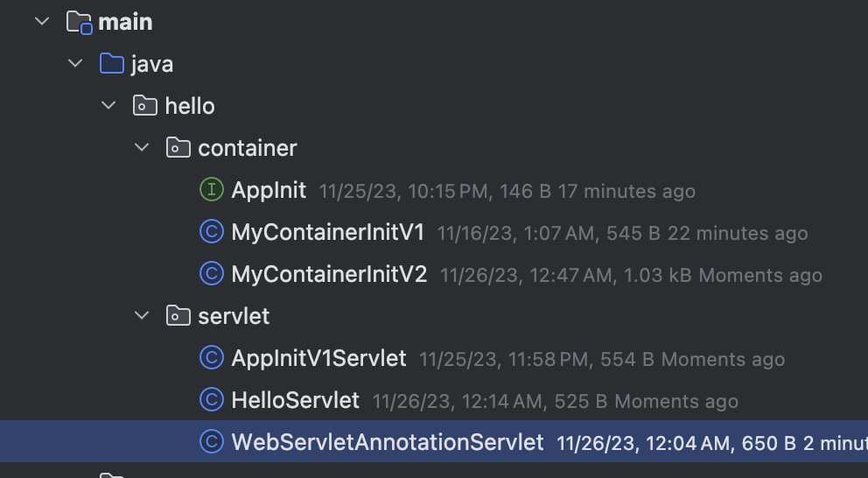
Task: Click the class icon beside MyContainerInitV2
Action: pos(212,274)
